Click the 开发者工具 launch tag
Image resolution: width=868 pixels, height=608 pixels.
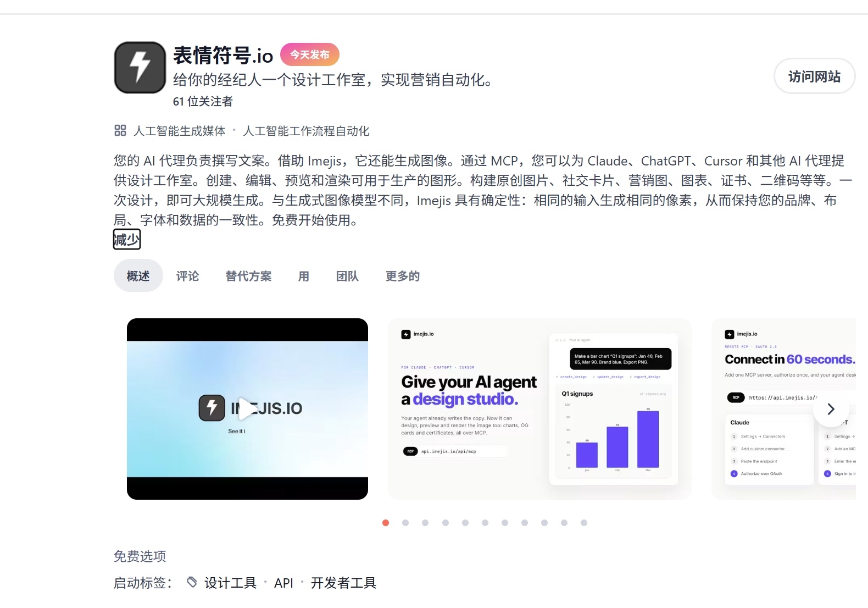[344, 583]
